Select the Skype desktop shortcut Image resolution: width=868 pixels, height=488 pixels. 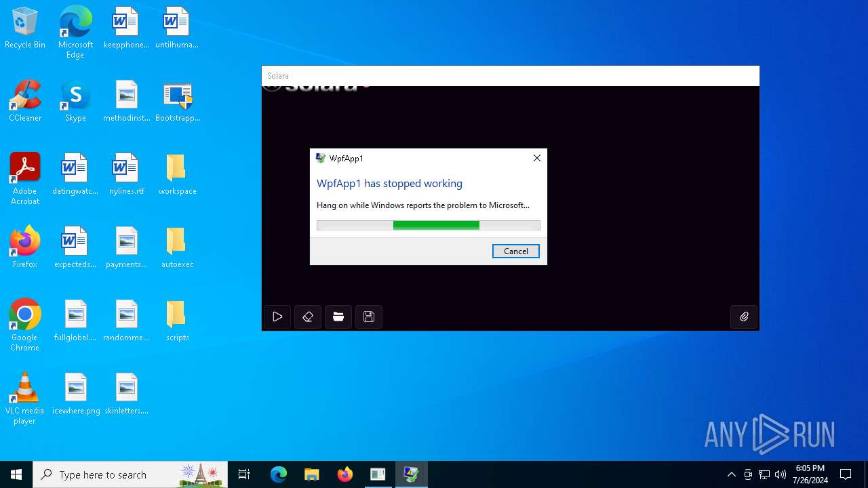click(75, 102)
